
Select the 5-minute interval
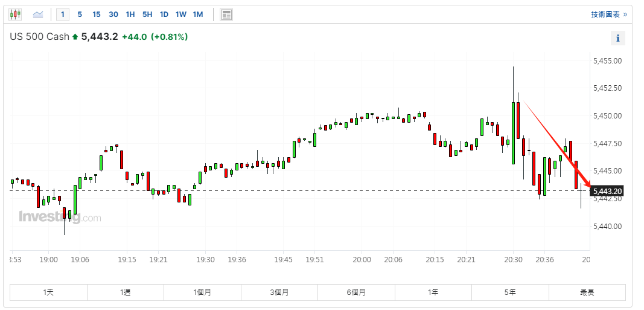click(80, 14)
